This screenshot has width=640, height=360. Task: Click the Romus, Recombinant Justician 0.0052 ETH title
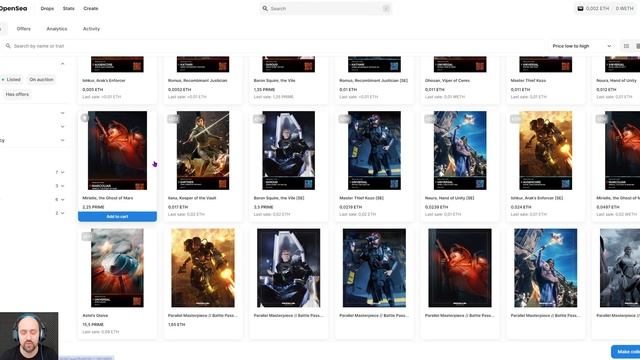click(x=198, y=81)
